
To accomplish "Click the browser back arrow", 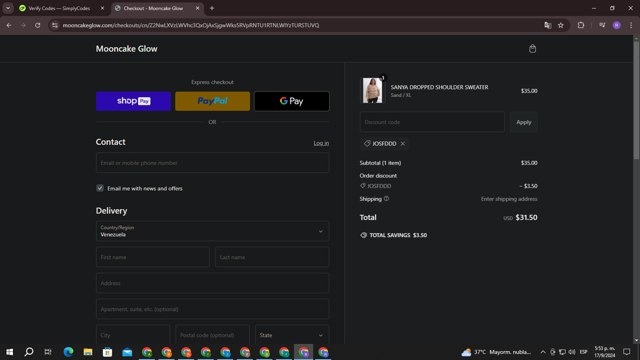I will [x=9, y=25].
